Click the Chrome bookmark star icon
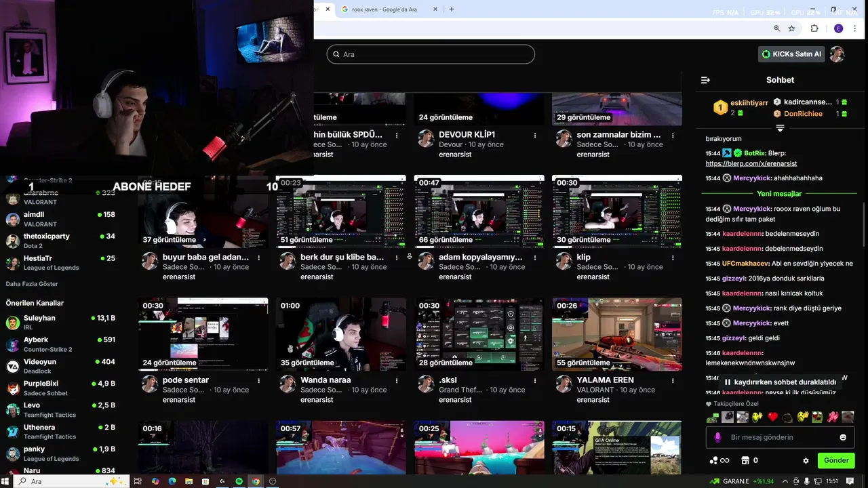The height and width of the screenshot is (488, 868). click(791, 28)
